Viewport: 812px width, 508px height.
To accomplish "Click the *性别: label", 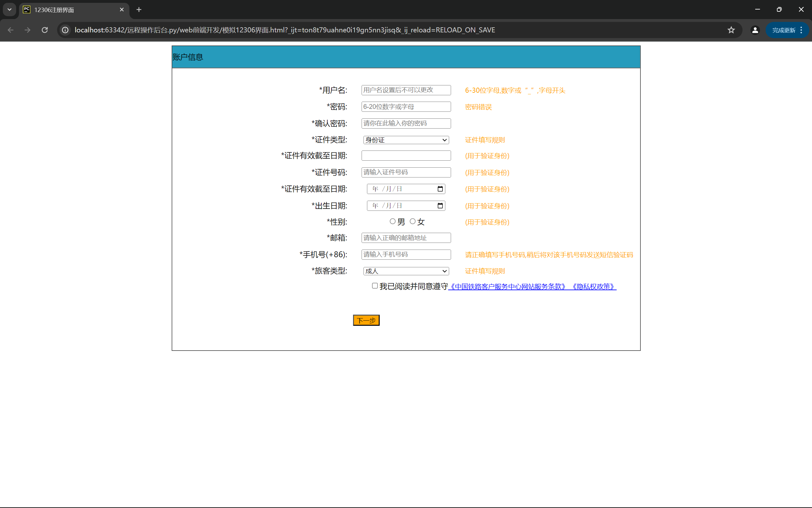I will (x=337, y=222).
